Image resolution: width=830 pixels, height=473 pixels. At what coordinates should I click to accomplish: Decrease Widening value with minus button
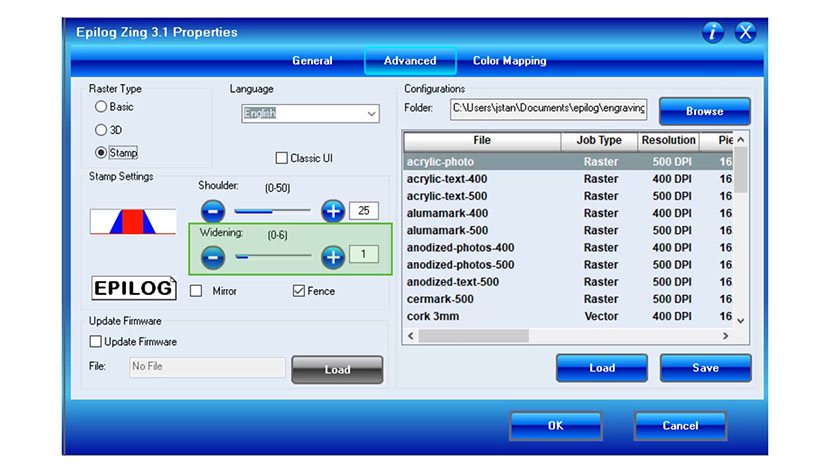pyautogui.click(x=213, y=257)
